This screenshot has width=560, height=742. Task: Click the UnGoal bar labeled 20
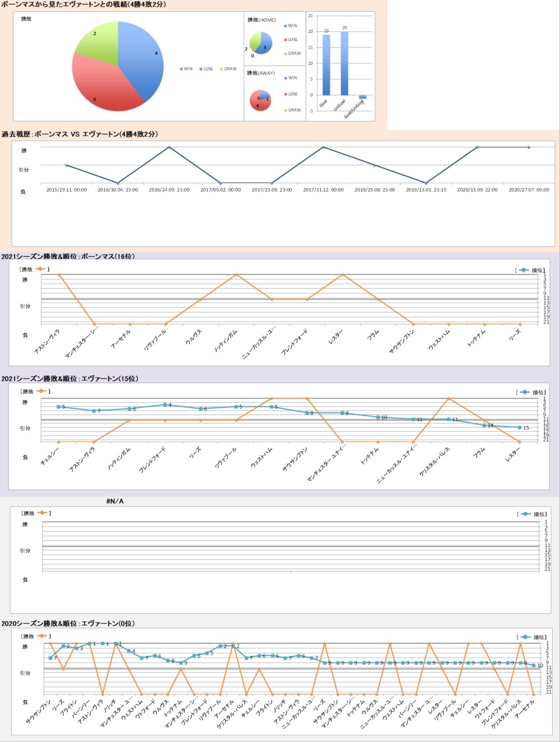(344, 63)
